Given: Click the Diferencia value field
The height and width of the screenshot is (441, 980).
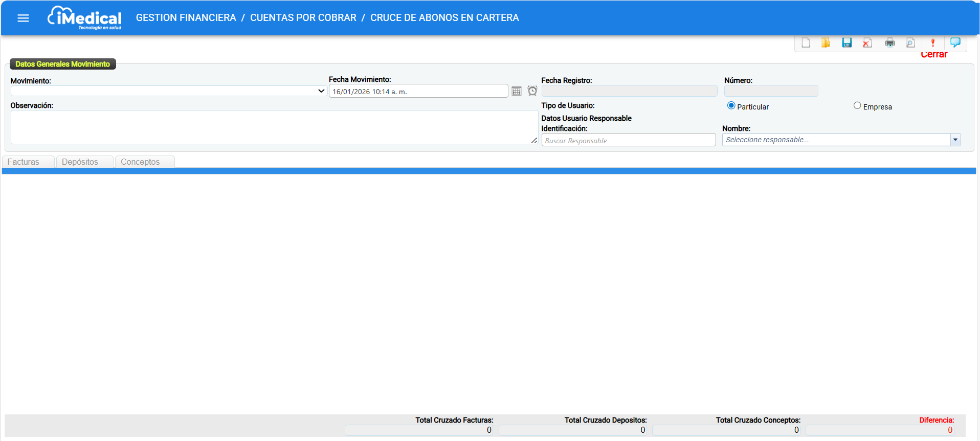Looking at the screenshot, I should click(880, 430).
